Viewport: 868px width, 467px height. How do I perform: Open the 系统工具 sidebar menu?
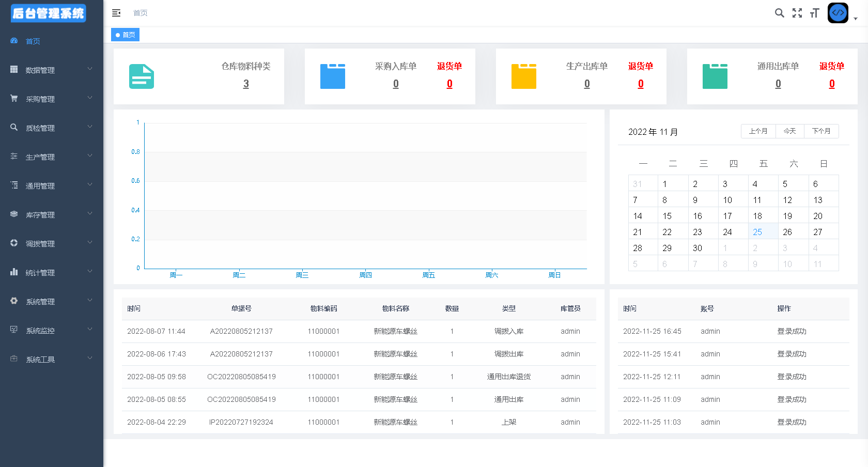pyautogui.click(x=52, y=359)
